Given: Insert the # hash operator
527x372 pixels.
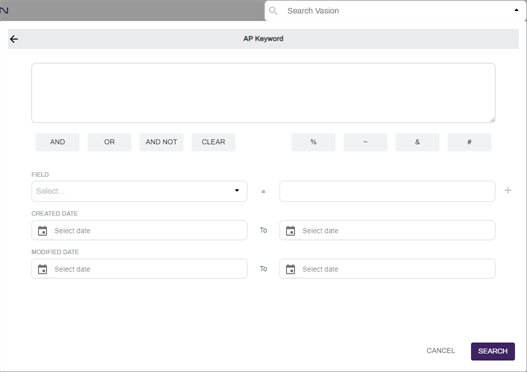Looking at the screenshot, I should pyautogui.click(x=469, y=142).
